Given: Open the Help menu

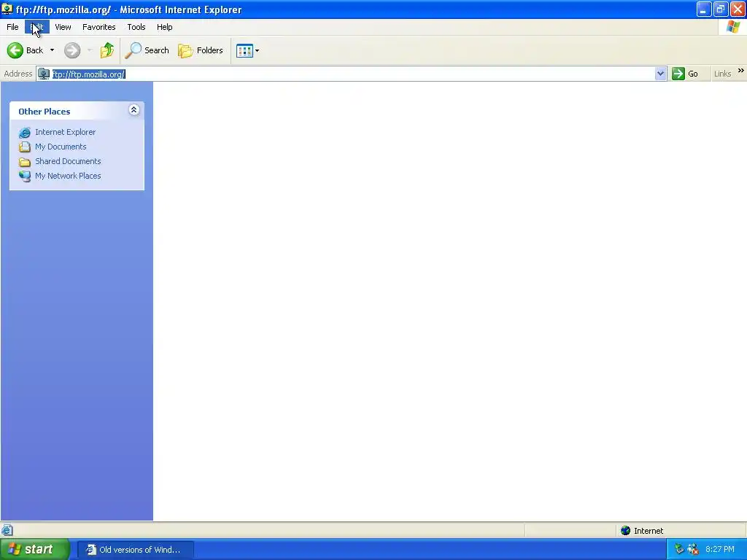Looking at the screenshot, I should [164, 27].
